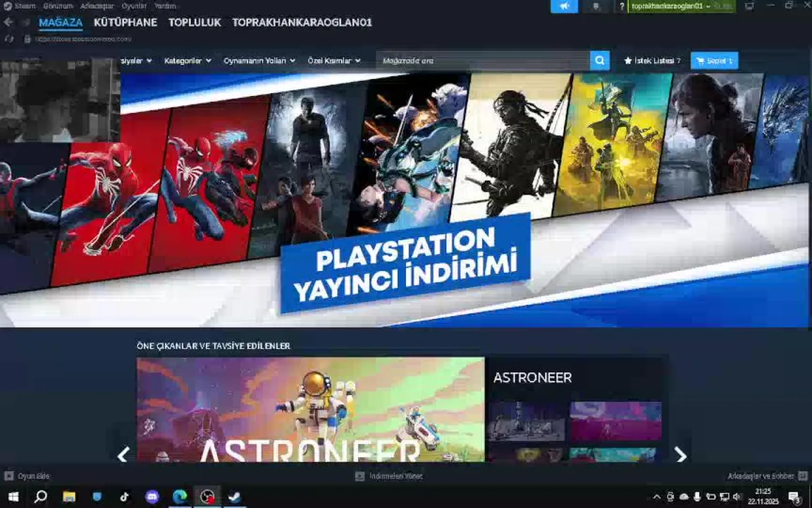
Task: Click the ASTRONEER title text
Action: [x=533, y=377]
